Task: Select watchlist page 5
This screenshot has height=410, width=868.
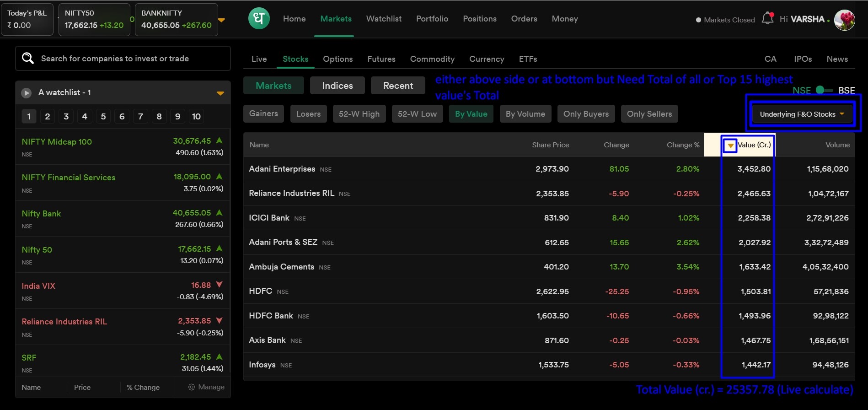Action: (103, 117)
